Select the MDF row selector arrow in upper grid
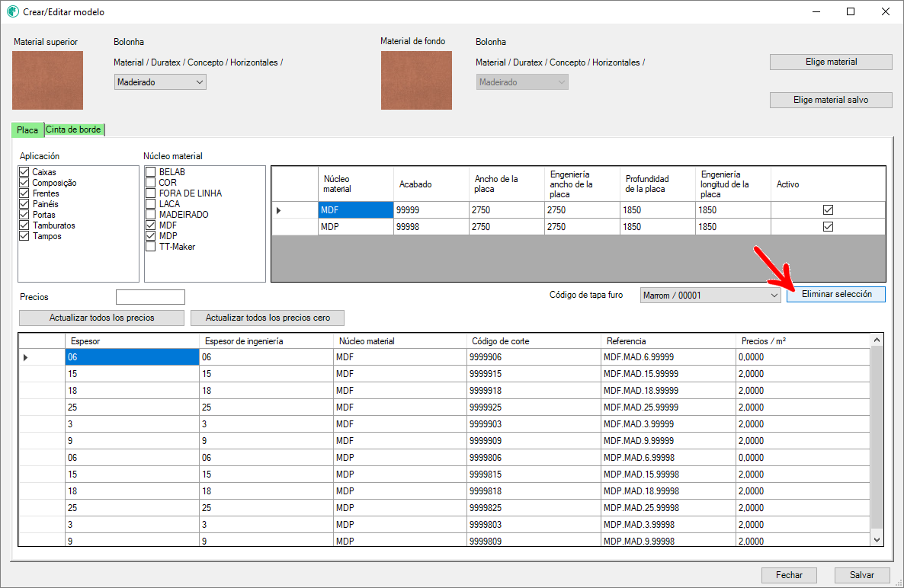Viewport: 904px width, 588px height. [x=278, y=210]
